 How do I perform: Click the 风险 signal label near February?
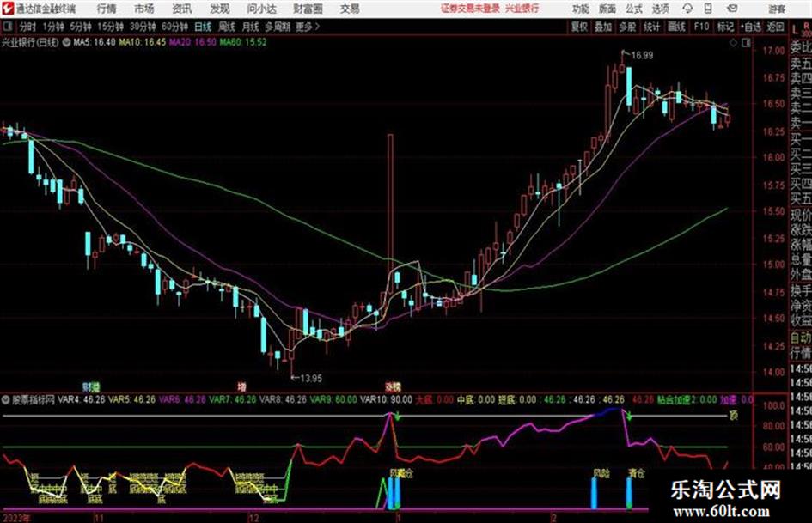pyautogui.click(x=601, y=474)
